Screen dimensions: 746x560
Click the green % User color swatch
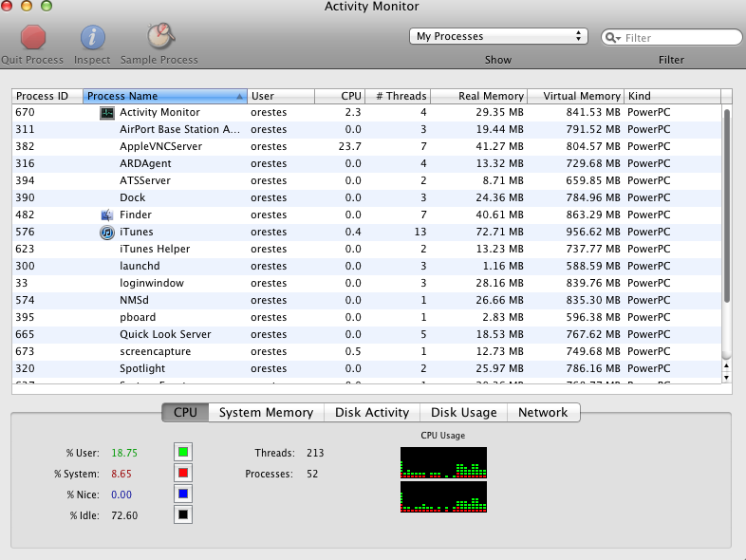(x=183, y=452)
